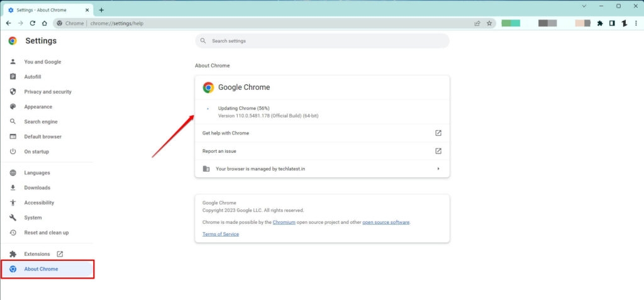
Task: Open the Chrome three-dot menu
Action: point(636,23)
